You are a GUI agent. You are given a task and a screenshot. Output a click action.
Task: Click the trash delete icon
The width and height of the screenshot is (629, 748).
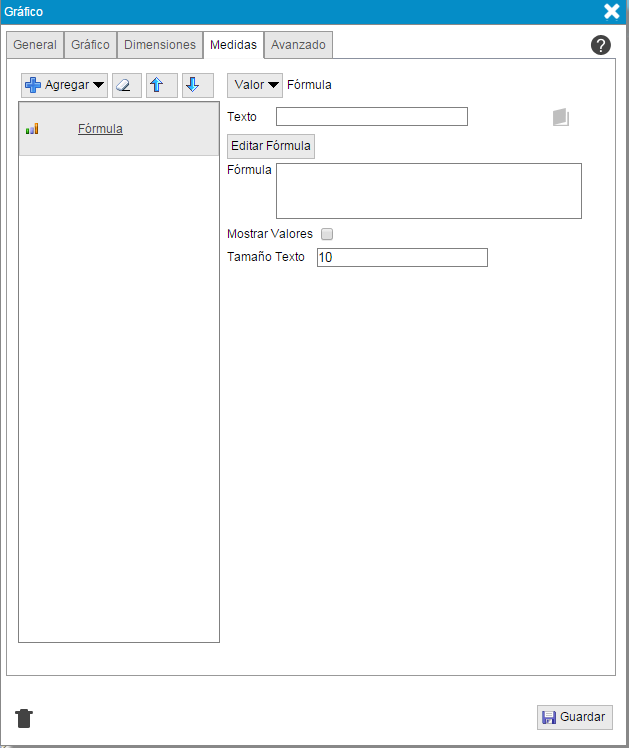tap(25, 717)
